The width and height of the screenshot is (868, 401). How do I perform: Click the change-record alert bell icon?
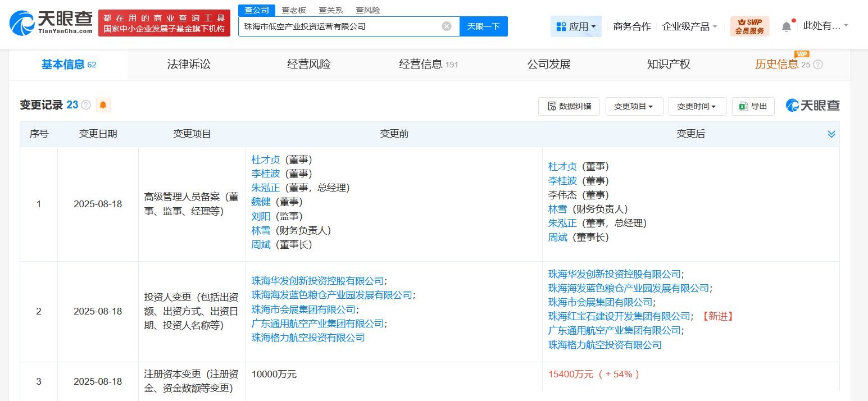pos(103,105)
